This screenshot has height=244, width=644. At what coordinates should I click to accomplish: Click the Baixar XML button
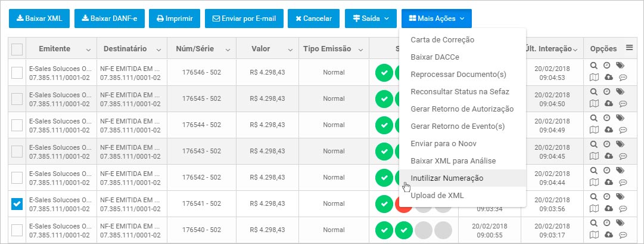click(39, 18)
